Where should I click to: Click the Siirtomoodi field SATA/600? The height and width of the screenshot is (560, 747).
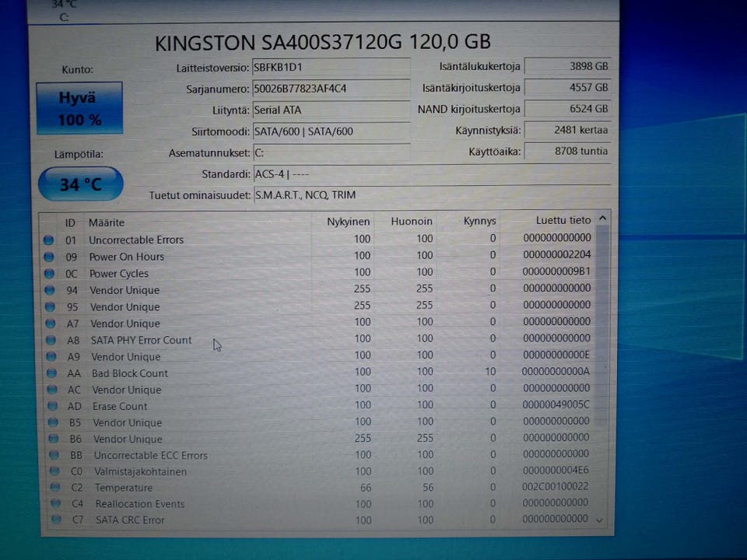pyautogui.click(x=331, y=131)
